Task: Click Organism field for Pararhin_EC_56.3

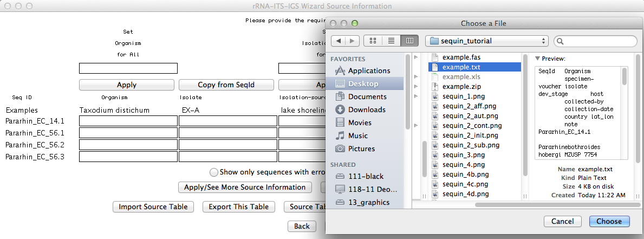Action: tap(128, 157)
